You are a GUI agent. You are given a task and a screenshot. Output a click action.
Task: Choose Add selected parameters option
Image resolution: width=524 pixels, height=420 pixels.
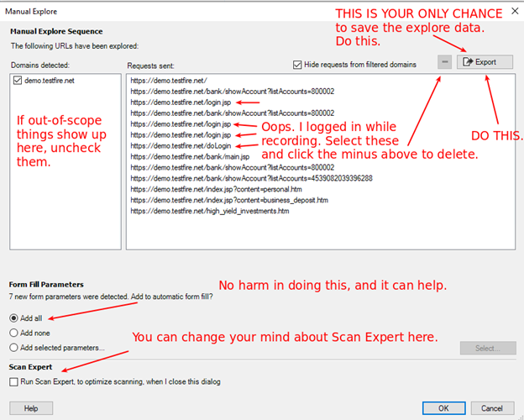tap(16, 347)
